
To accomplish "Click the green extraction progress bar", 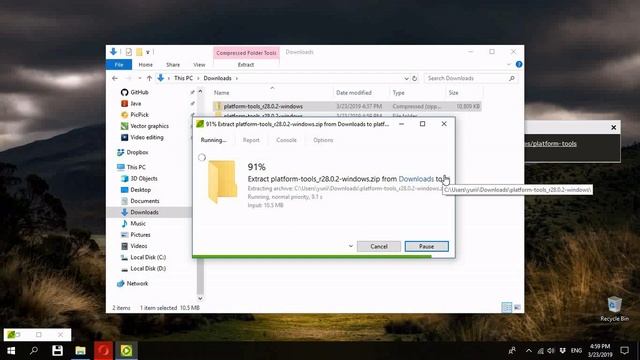I will click(312, 256).
